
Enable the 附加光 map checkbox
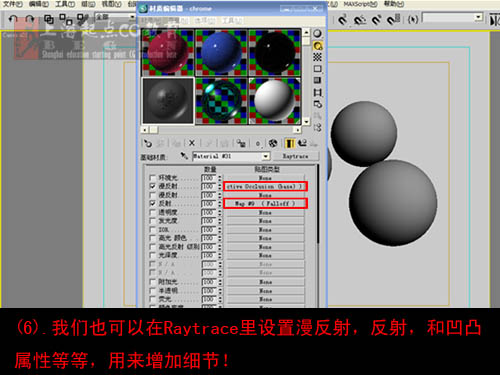pyautogui.click(x=153, y=282)
